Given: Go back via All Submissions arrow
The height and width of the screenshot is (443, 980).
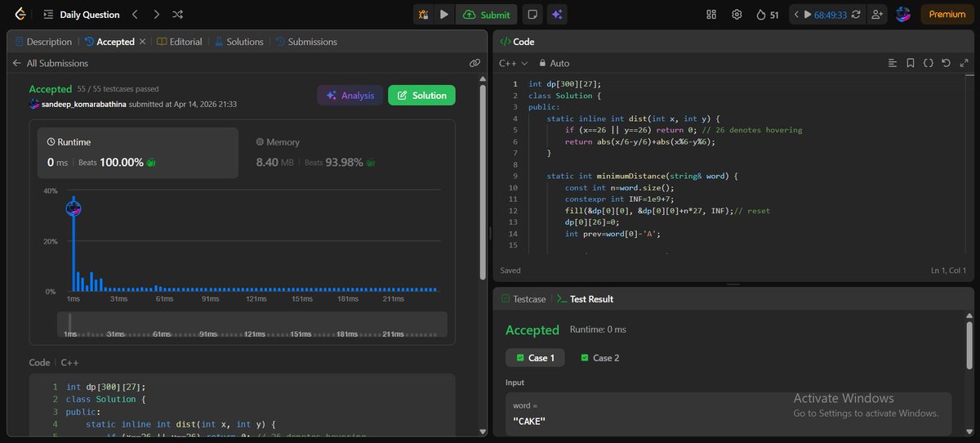Looking at the screenshot, I should 16,63.
